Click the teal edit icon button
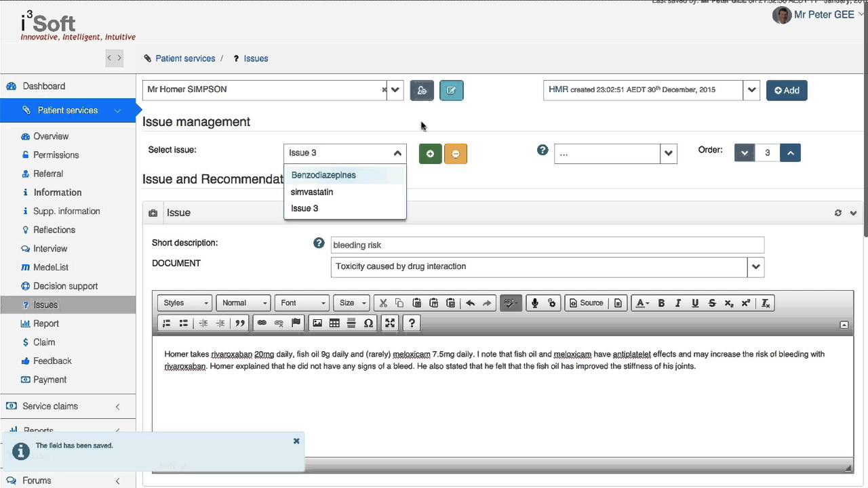The height and width of the screenshot is (488, 868). click(452, 90)
